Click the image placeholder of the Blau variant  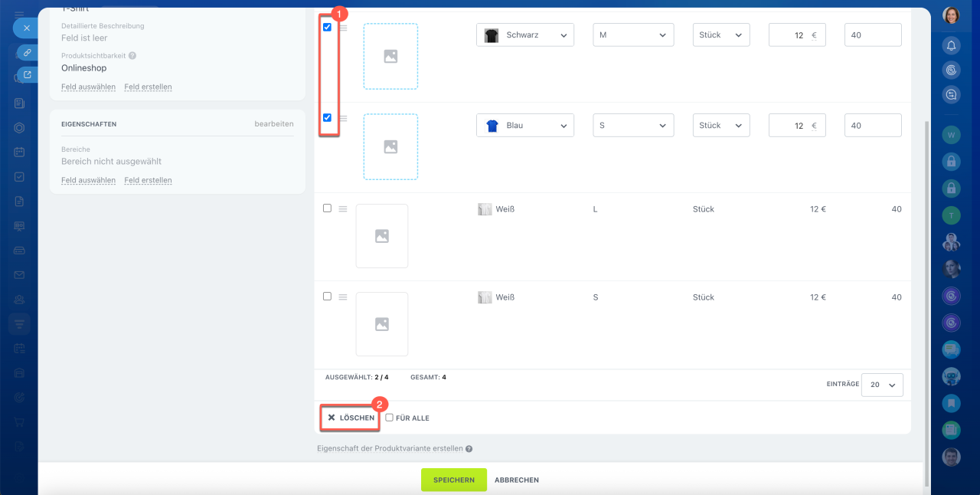tap(390, 146)
